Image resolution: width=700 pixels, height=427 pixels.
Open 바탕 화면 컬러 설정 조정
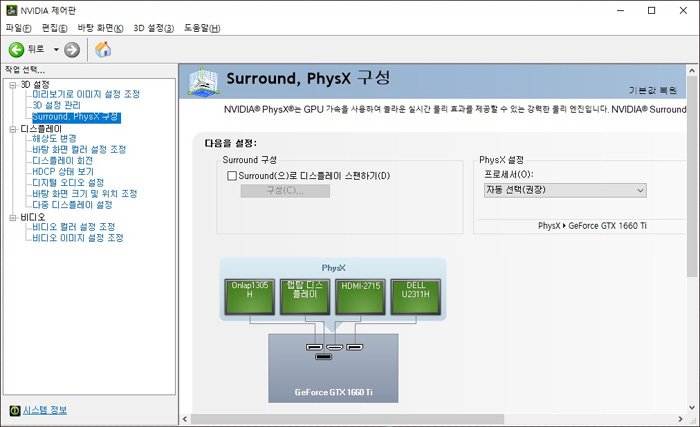pos(79,150)
